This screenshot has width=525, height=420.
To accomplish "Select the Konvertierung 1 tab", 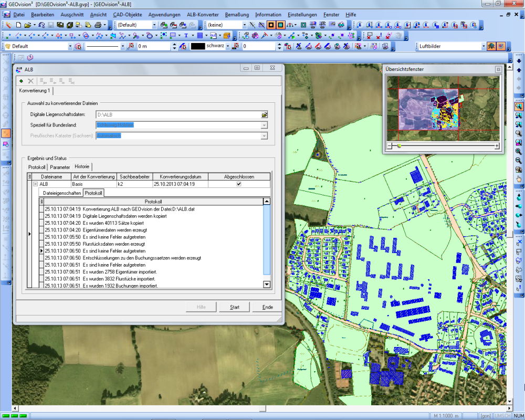I will 35,90.
